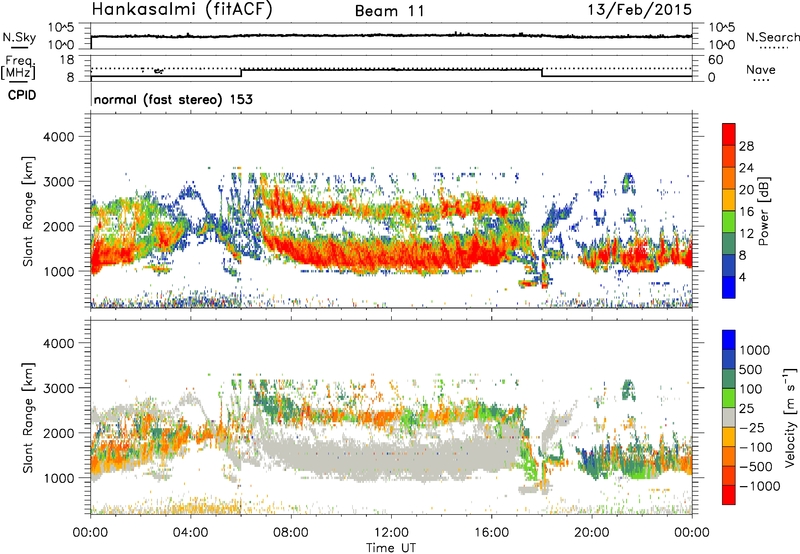Click the 60 tick of the Nave axis
Viewport: 800px width, 554px height.
click(x=715, y=60)
